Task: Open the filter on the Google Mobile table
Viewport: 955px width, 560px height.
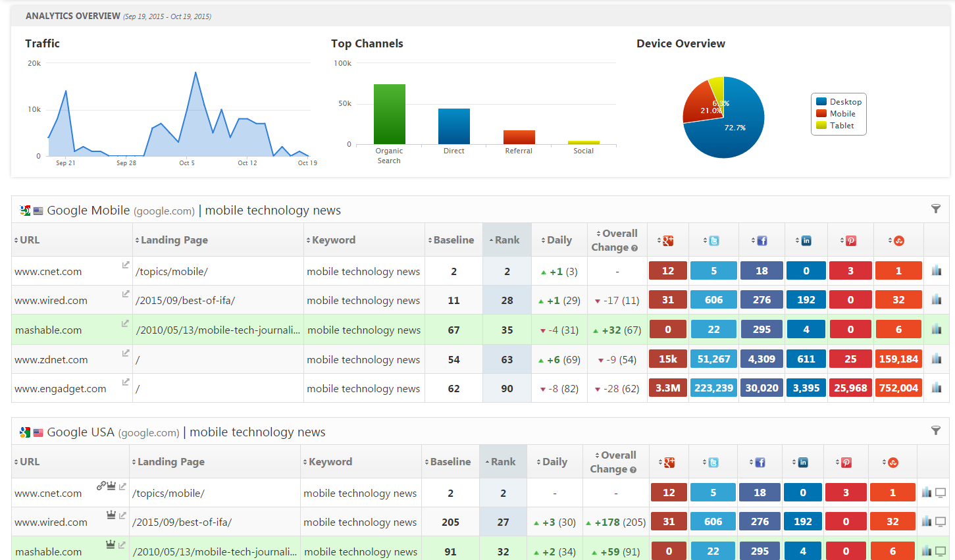Action: click(x=936, y=209)
